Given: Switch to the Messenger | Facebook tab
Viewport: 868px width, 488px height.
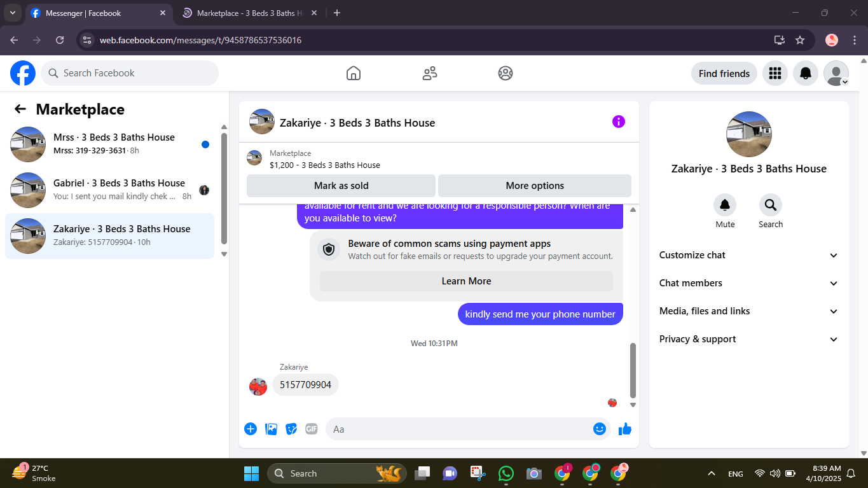Looking at the screenshot, I should coord(99,13).
